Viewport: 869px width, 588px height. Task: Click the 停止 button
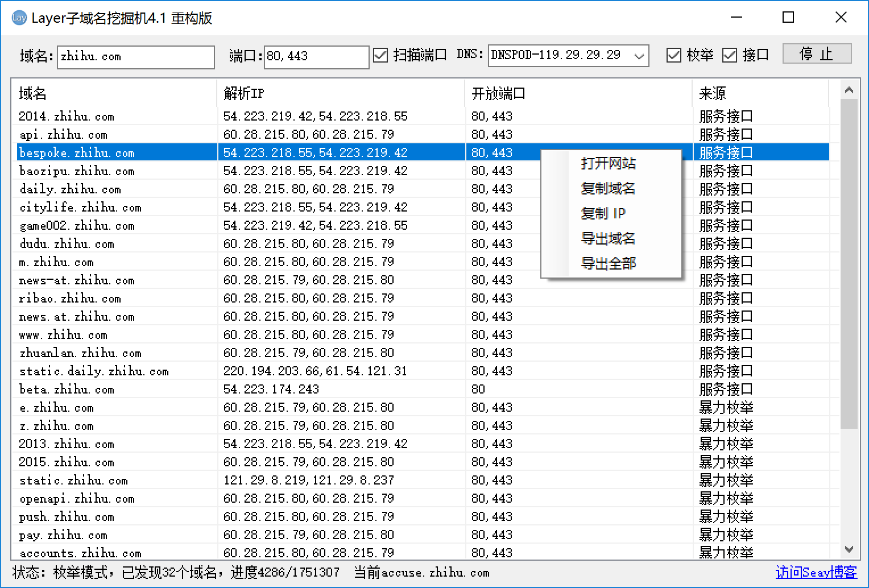[817, 54]
